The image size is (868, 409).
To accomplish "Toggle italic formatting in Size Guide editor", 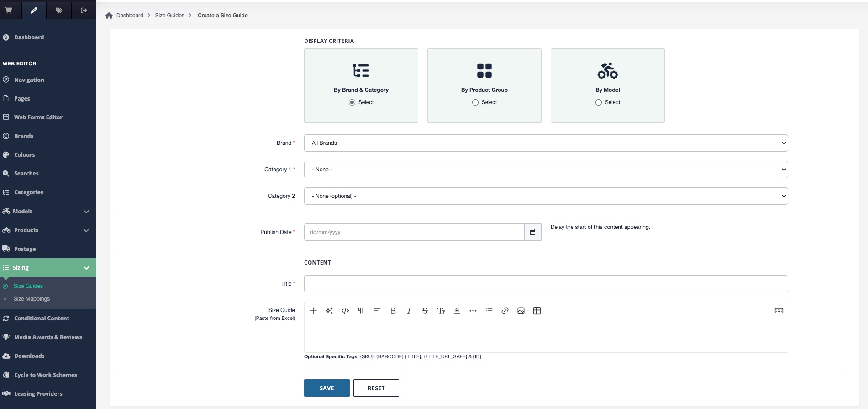I will 409,311.
